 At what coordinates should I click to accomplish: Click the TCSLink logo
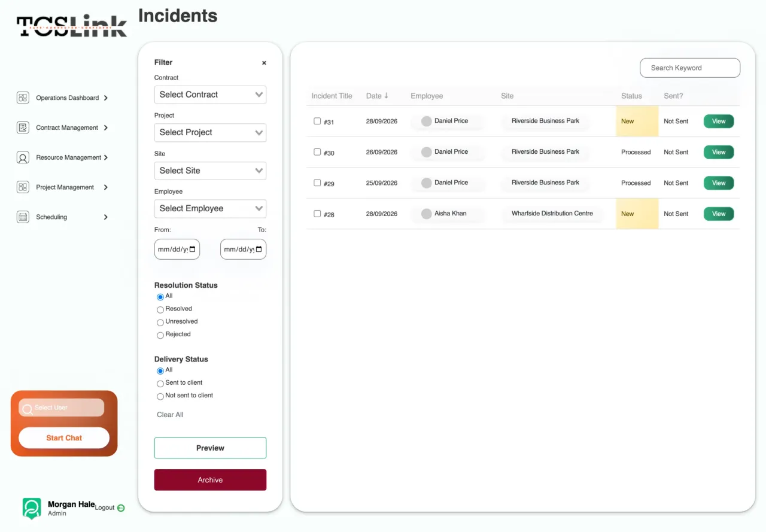pyautogui.click(x=72, y=26)
